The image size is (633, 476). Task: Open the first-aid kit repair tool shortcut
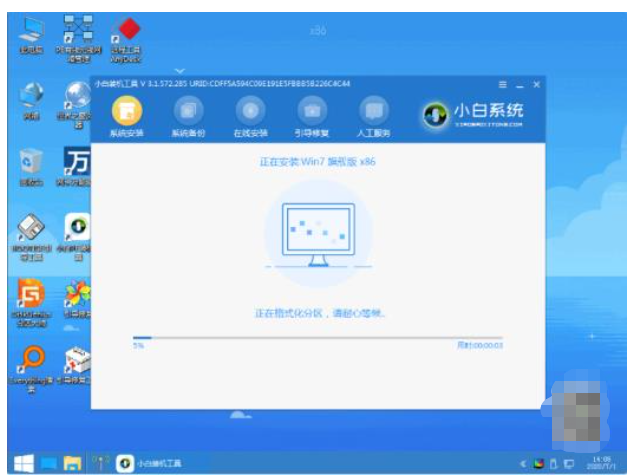(x=76, y=365)
